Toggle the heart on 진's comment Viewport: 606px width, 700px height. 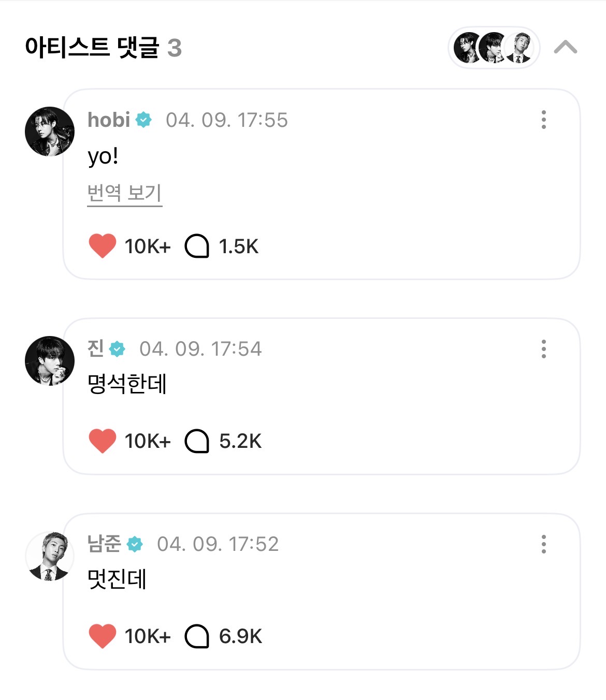coord(103,441)
